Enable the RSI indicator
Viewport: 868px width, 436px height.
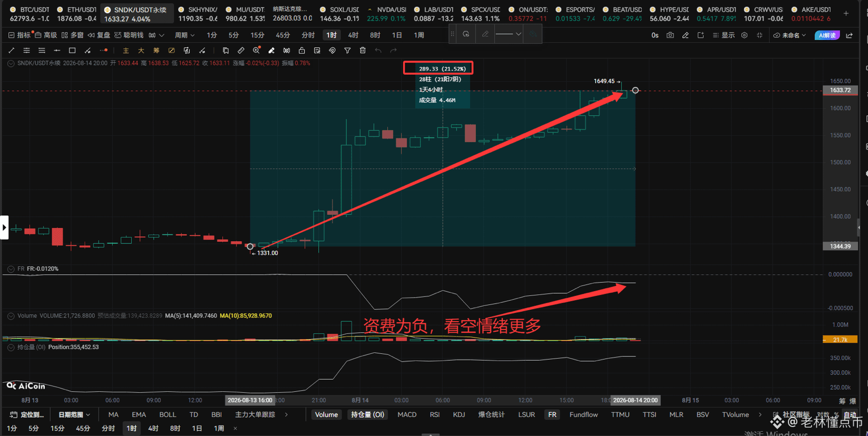(x=434, y=415)
